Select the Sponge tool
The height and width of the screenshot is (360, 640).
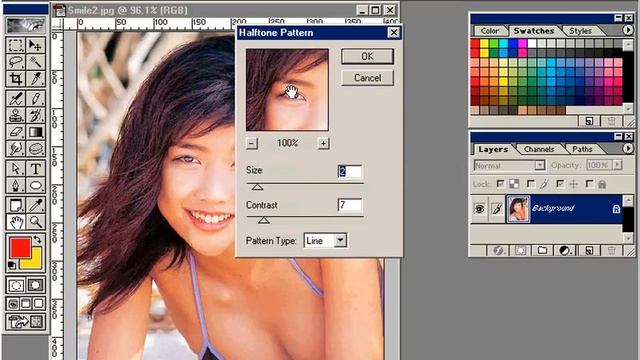tap(36, 149)
